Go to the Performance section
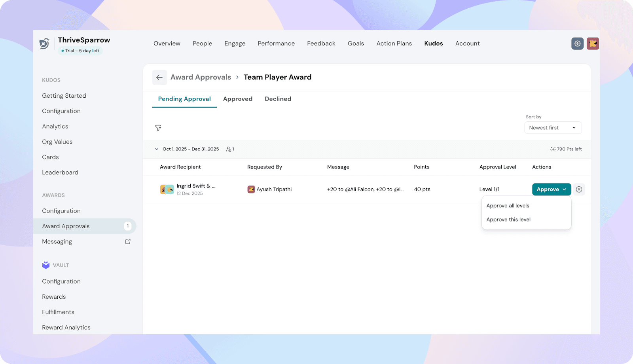The height and width of the screenshot is (364, 633). pyautogui.click(x=276, y=44)
